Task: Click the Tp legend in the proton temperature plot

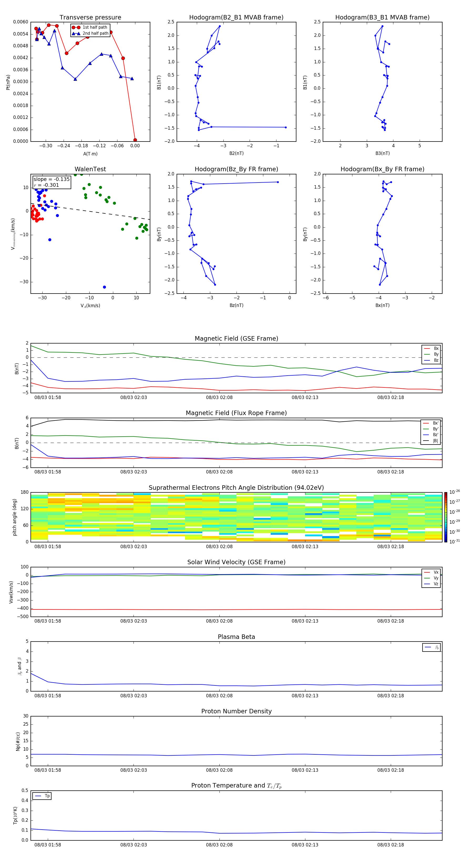Action: click(x=42, y=796)
